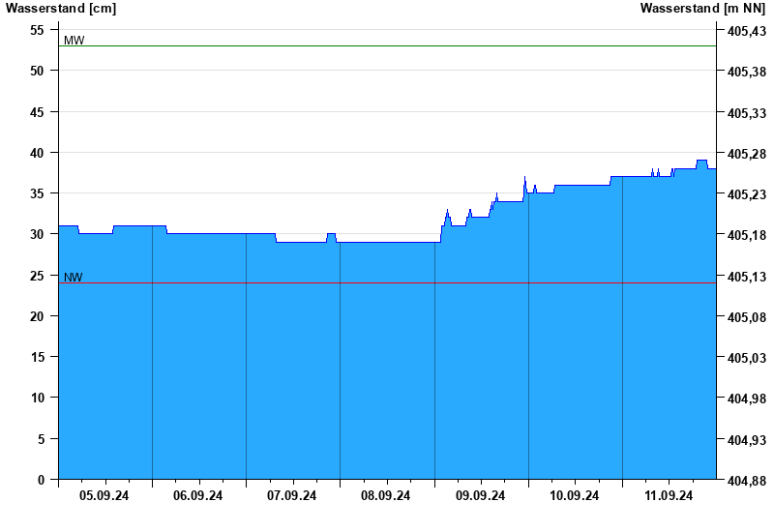
Task: Click the right axis value 405,23
Action: coord(747,195)
